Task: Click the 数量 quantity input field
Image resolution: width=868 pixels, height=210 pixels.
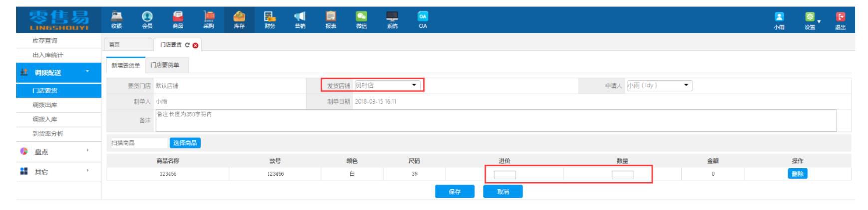Action: [x=622, y=175]
